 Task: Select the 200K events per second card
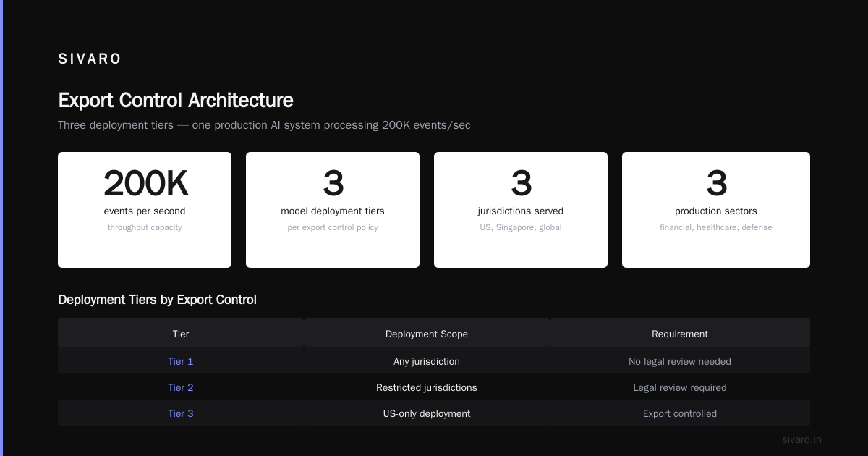click(145, 210)
